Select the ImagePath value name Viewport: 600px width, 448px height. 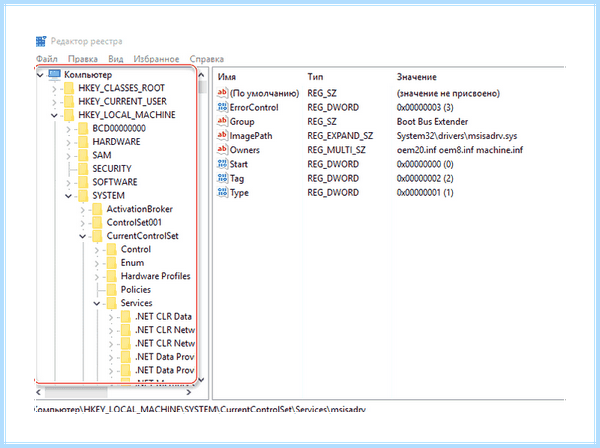pos(251,136)
